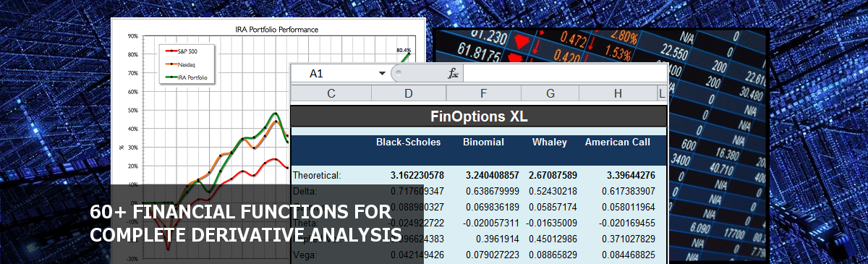Select column header C
This screenshot has width=868, height=264.
tap(331, 93)
